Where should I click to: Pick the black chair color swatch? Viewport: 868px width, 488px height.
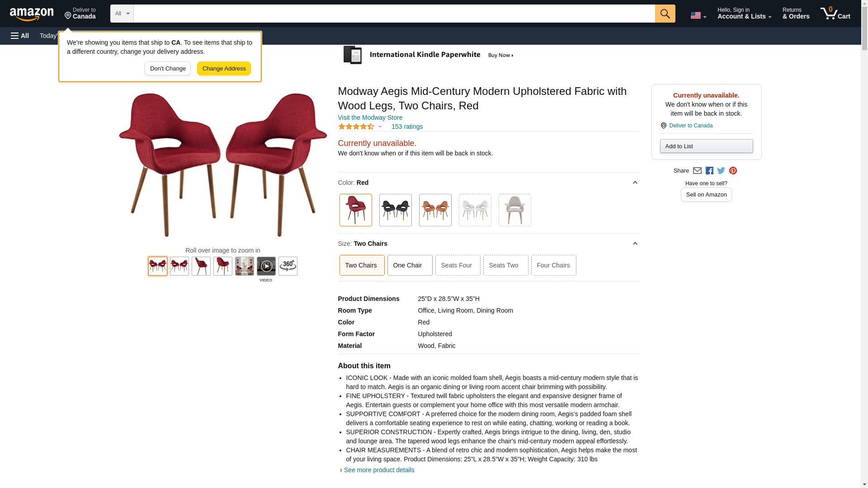pyautogui.click(x=395, y=210)
